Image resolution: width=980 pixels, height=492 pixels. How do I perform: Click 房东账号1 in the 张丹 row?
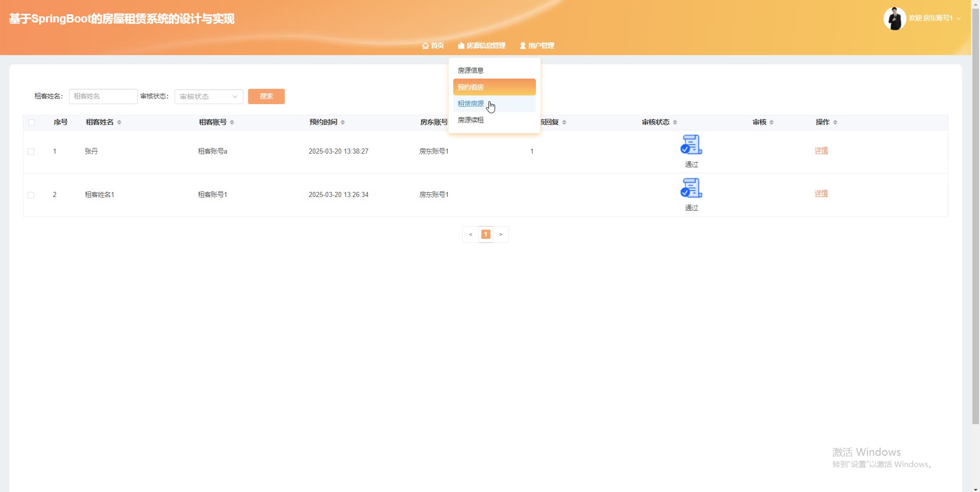(x=434, y=151)
